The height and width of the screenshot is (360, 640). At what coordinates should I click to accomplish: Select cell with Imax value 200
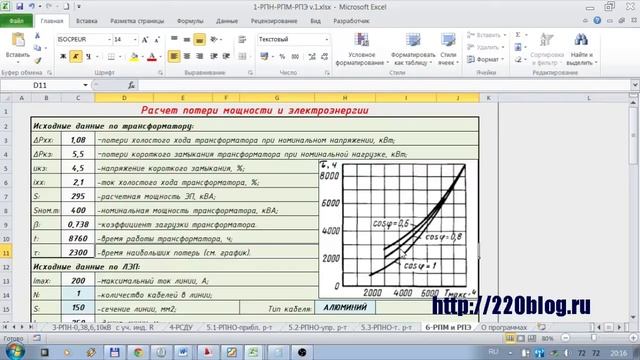[x=78, y=281]
